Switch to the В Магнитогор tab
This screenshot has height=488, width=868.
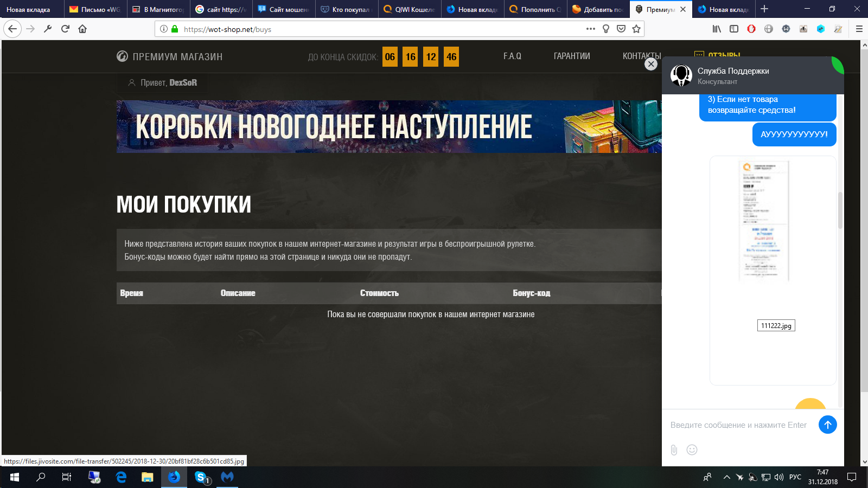pyautogui.click(x=158, y=9)
